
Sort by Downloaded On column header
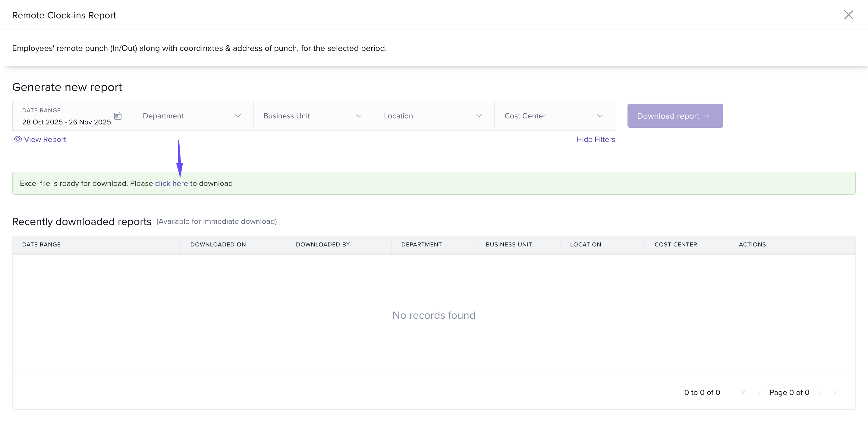(218, 245)
